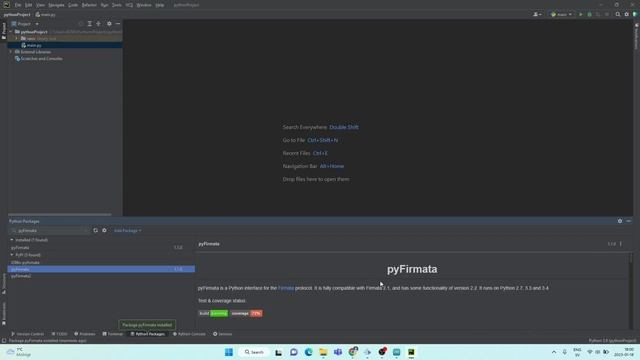Collapse the PyPI results group
The image size is (640, 360).
click(12, 255)
